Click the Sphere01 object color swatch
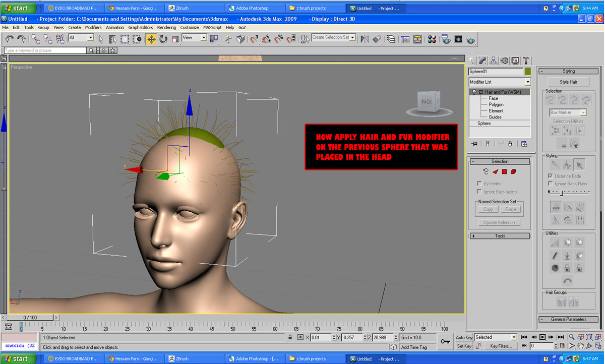This screenshot has height=364, width=605. 527,72
